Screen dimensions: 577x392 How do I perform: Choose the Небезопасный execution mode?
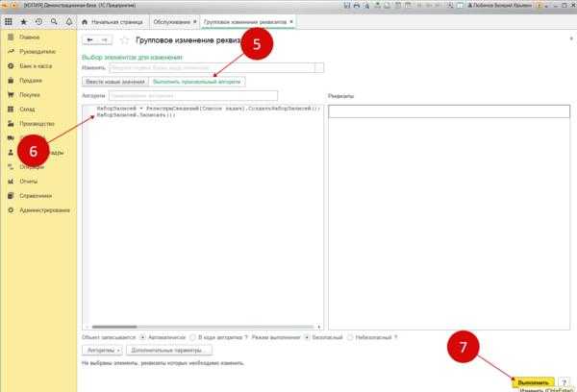click(350, 337)
